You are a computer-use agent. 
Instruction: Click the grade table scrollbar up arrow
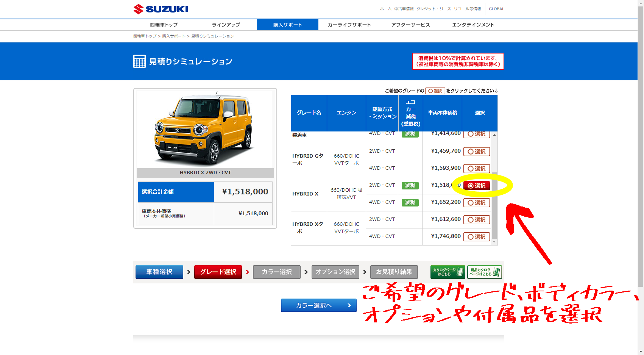494,135
